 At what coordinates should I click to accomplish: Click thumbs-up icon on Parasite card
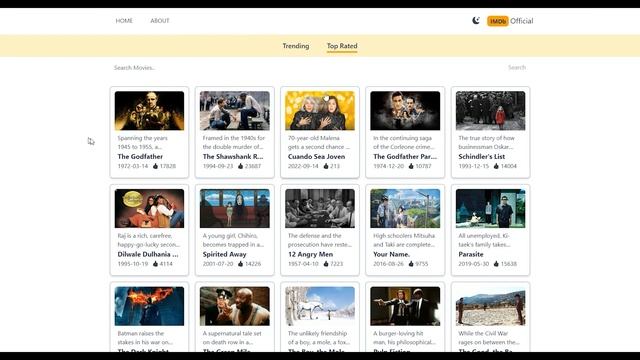496,264
